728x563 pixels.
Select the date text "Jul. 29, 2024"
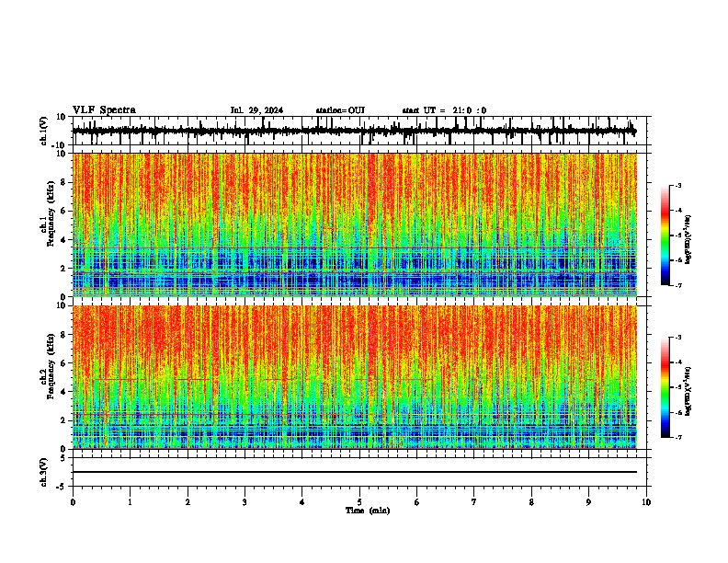(256, 110)
